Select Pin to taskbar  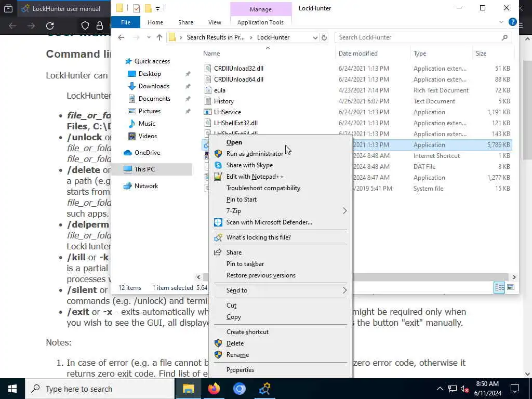click(x=245, y=263)
